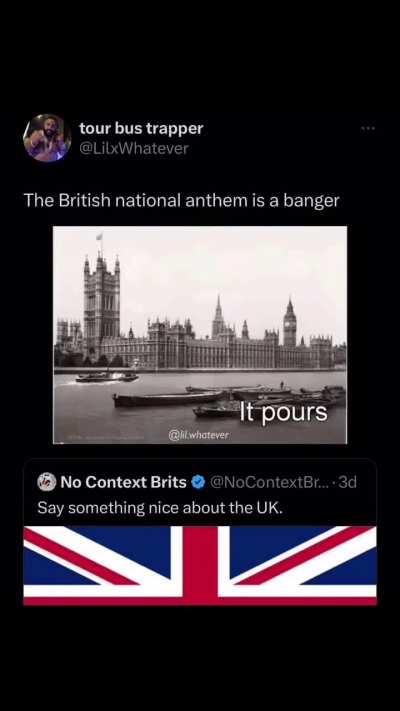The image size is (400, 711).
Task: Open the three-dot more options menu
Action: [x=368, y=129]
